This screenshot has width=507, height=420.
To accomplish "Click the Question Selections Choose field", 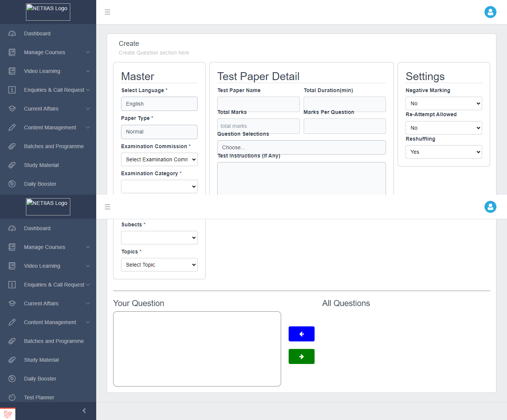I will coord(301,147).
